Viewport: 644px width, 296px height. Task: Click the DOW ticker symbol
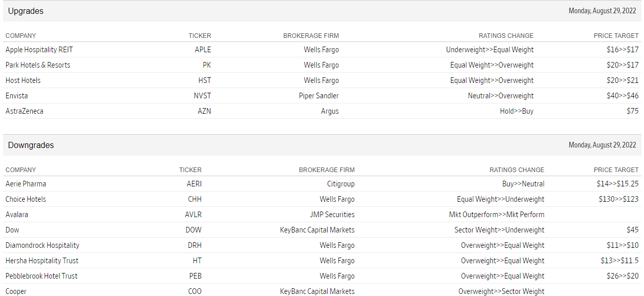click(194, 230)
